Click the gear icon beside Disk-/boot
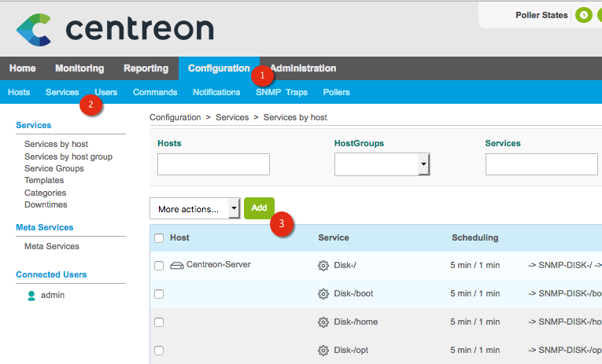Viewport: 602px width, 364px height. point(323,294)
